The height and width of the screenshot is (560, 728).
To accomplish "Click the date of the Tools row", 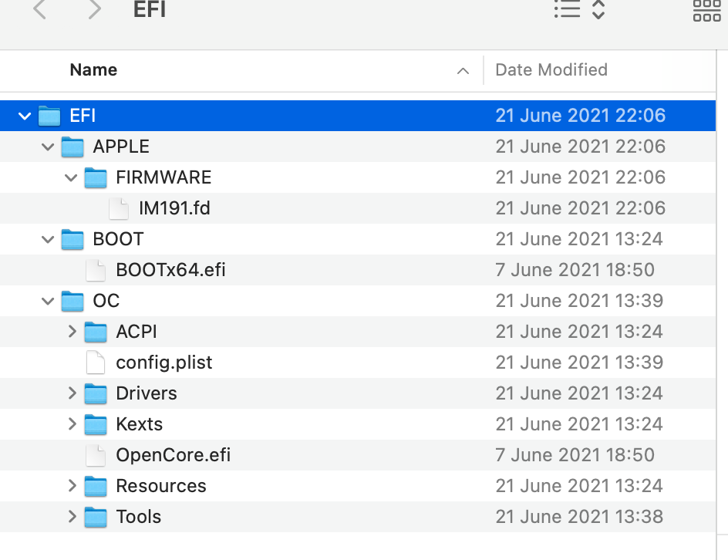I will 579,516.
